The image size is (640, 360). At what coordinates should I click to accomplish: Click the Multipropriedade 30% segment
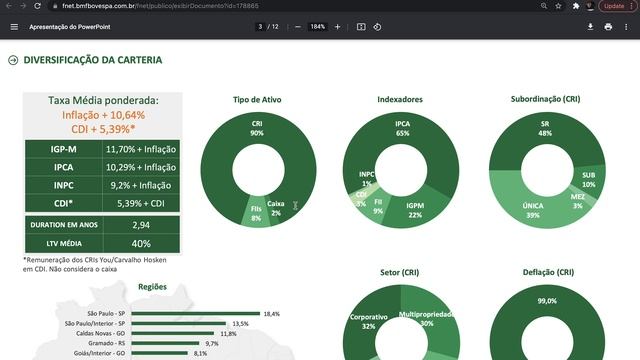tap(427, 319)
